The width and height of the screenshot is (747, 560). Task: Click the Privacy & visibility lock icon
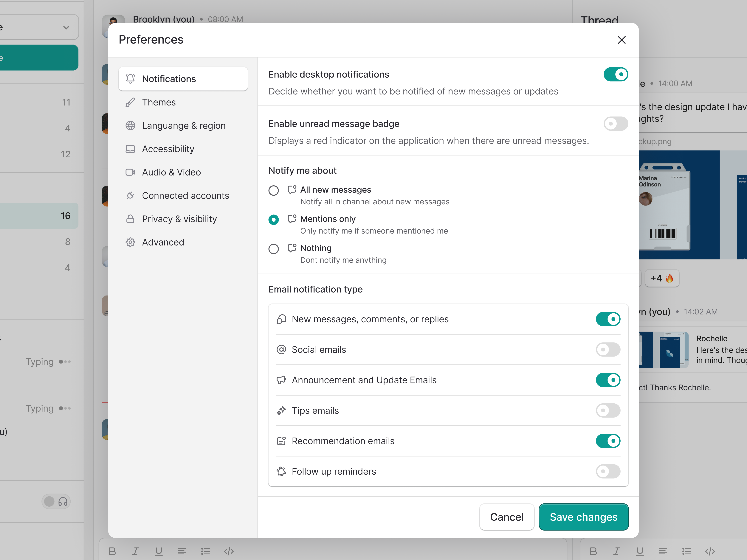pos(130,219)
